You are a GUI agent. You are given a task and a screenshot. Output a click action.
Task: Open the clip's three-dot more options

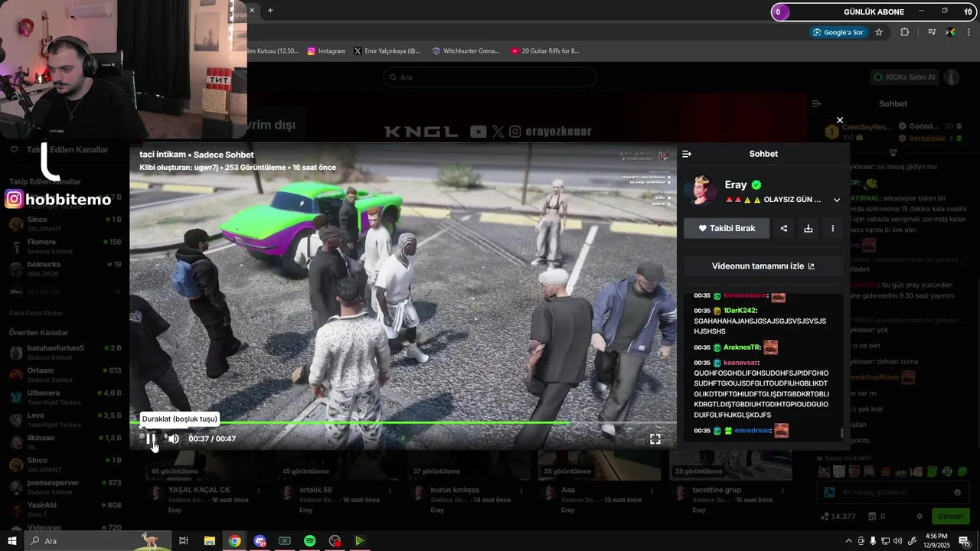click(832, 228)
